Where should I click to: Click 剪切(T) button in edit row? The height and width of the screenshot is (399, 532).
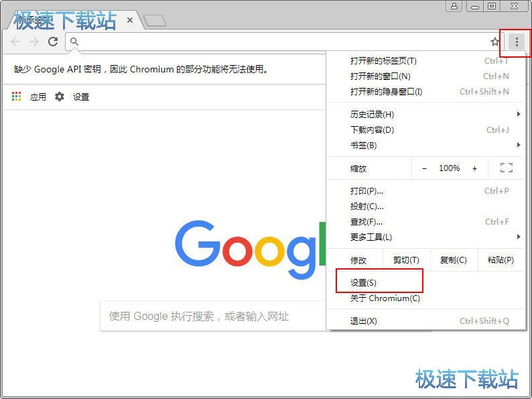[407, 260]
